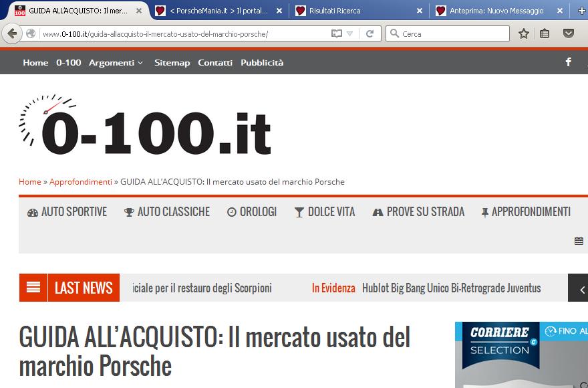Open the AUTO SPORTIVE category
Screen dimensions: 588x388
[67, 212]
